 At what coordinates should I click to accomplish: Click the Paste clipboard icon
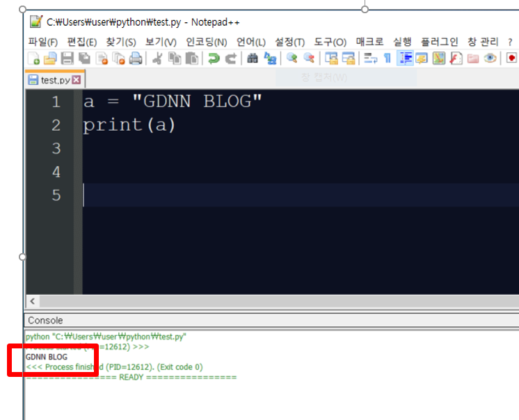191,58
